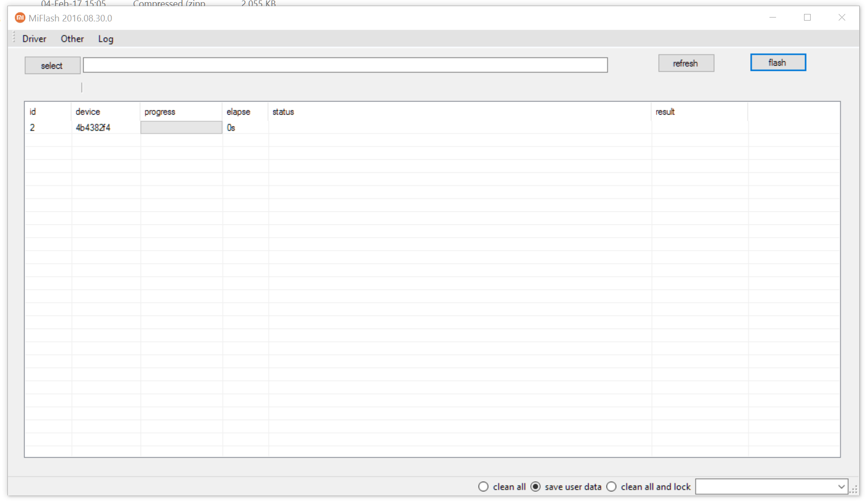The image size is (868, 501).
Task: Click the id column header
Action: [48, 112]
